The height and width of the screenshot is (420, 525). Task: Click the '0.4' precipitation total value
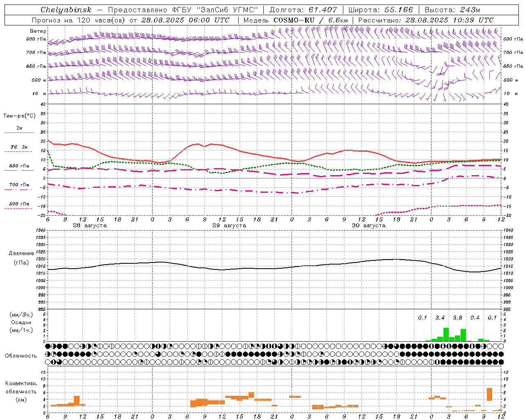pos(475,318)
